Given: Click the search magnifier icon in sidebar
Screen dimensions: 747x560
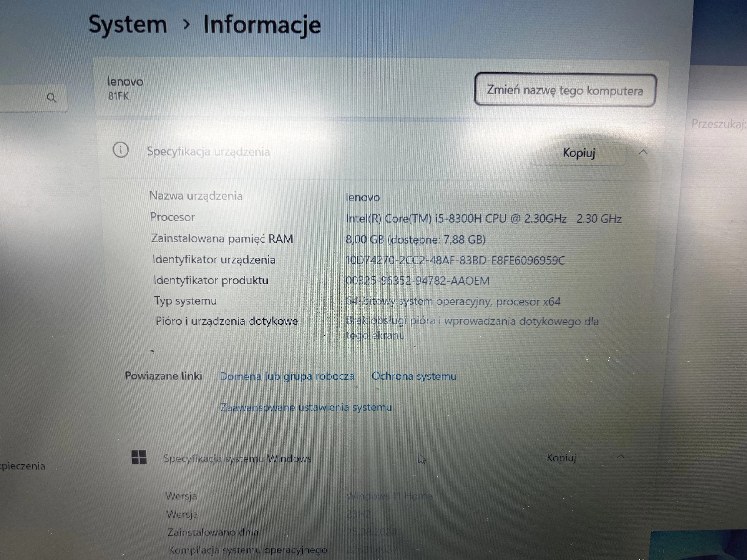Looking at the screenshot, I should 52,98.
